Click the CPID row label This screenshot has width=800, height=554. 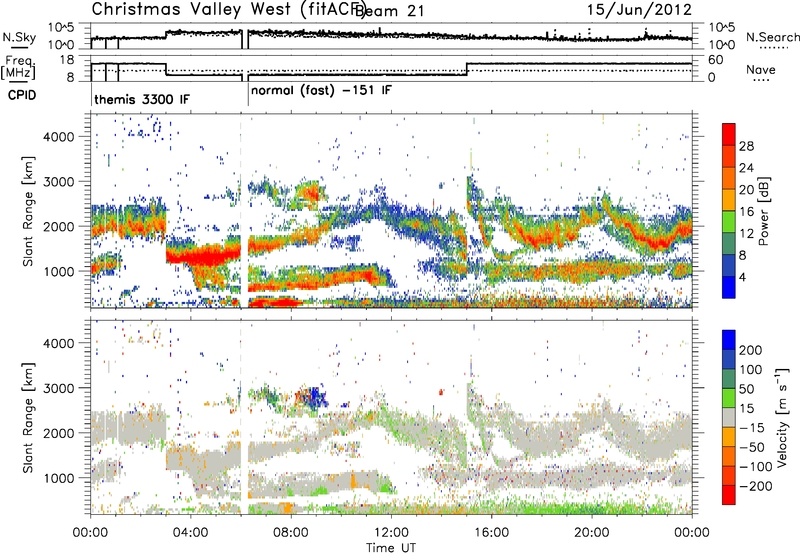pyautogui.click(x=22, y=95)
